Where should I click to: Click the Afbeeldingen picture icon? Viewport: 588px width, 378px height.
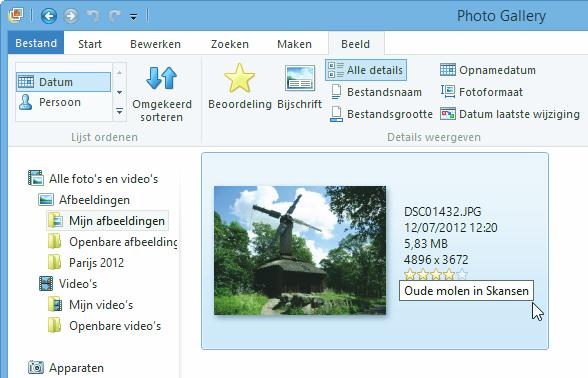click(46, 200)
